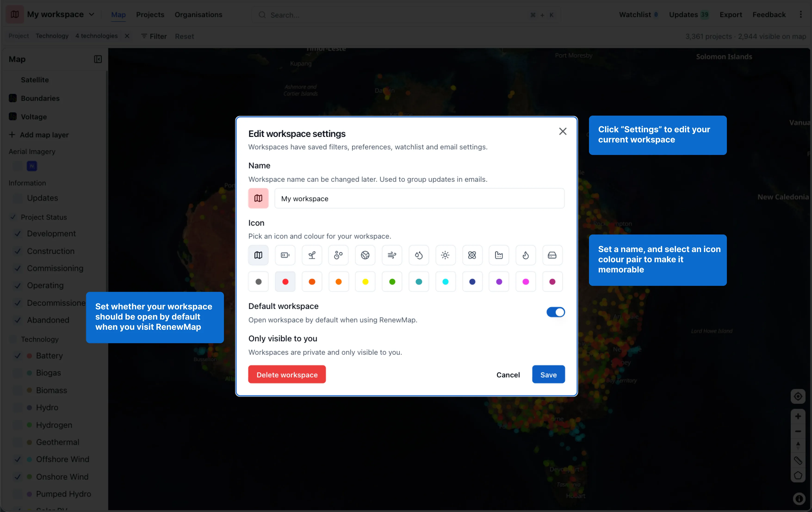Image resolution: width=812 pixels, height=512 pixels.
Task: Uncheck Commissioning project status
Action: point(18,268)
